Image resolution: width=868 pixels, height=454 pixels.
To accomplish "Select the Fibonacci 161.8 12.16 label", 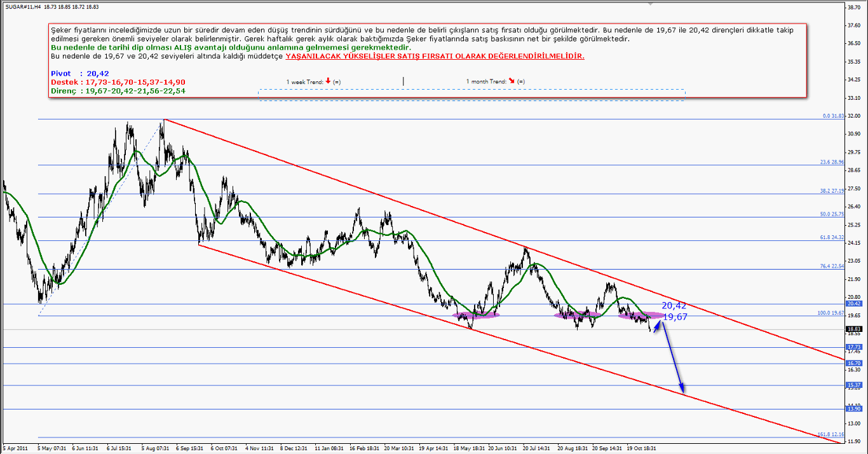I will 830,434.
